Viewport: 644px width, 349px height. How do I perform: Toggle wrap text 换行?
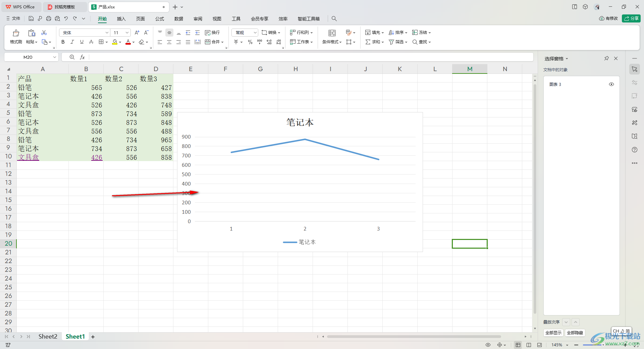tap(212, 33)
